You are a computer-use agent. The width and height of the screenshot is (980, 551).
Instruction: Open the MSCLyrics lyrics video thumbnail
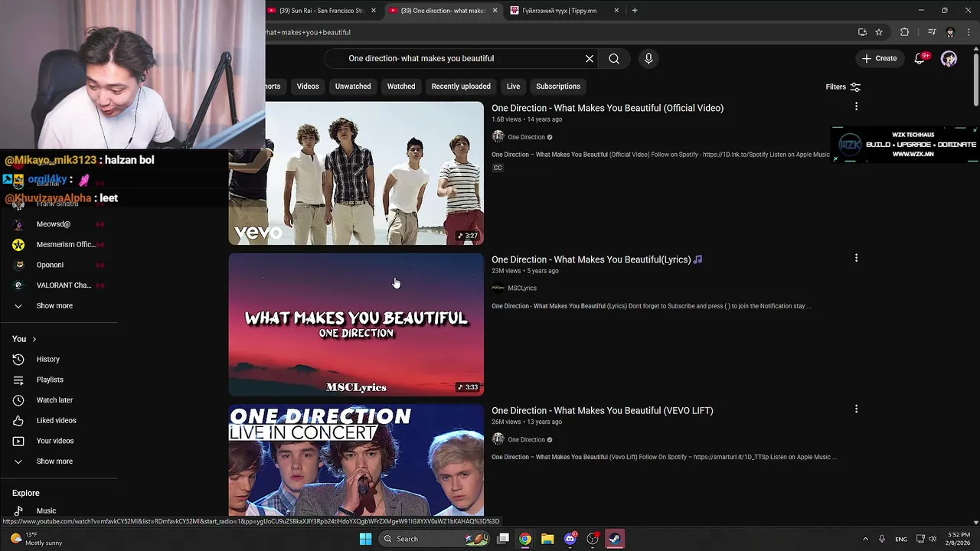pos(356,324)
